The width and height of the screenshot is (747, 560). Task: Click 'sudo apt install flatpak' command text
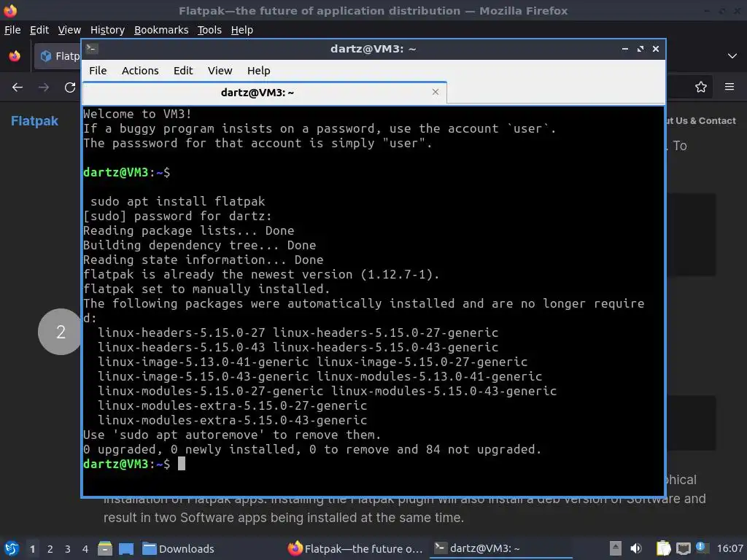pyautogui.click(x=178, y=201)
